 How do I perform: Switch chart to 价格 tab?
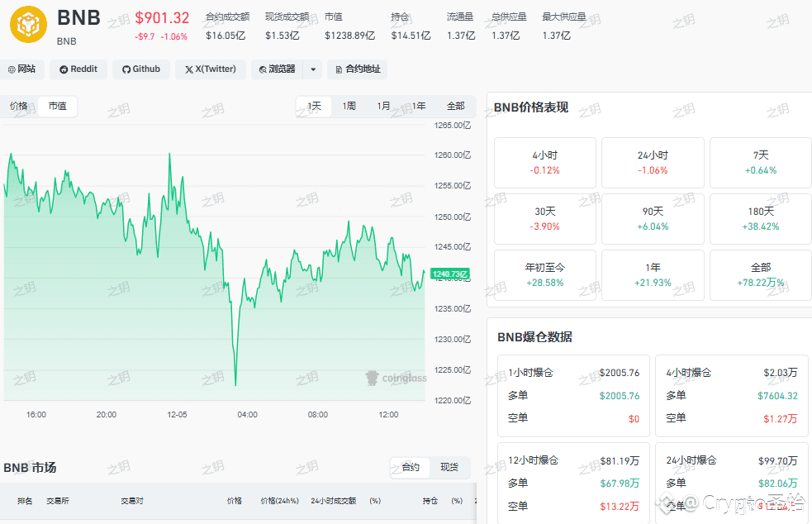pos(19,107)
